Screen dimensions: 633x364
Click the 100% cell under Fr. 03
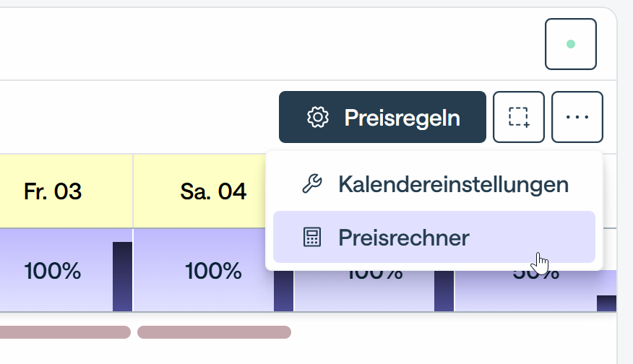[x=52, y=272]
